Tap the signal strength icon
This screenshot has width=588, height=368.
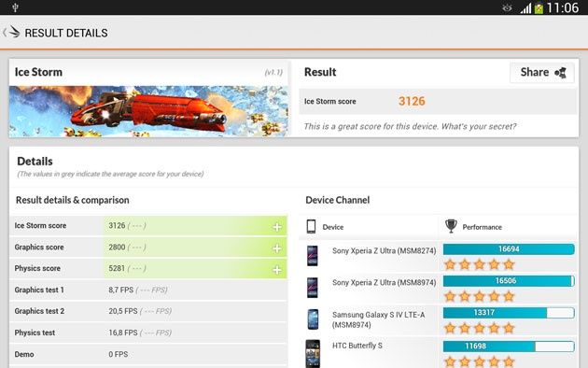tap(525, 8)
